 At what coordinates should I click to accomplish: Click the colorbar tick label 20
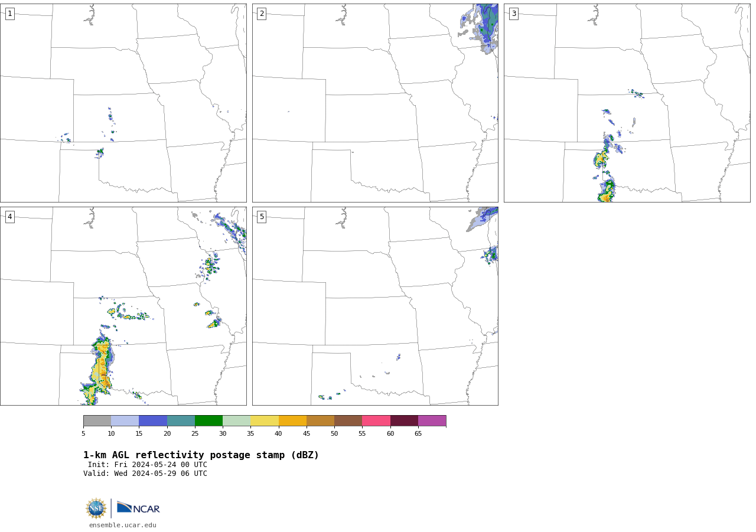(167, 434)
